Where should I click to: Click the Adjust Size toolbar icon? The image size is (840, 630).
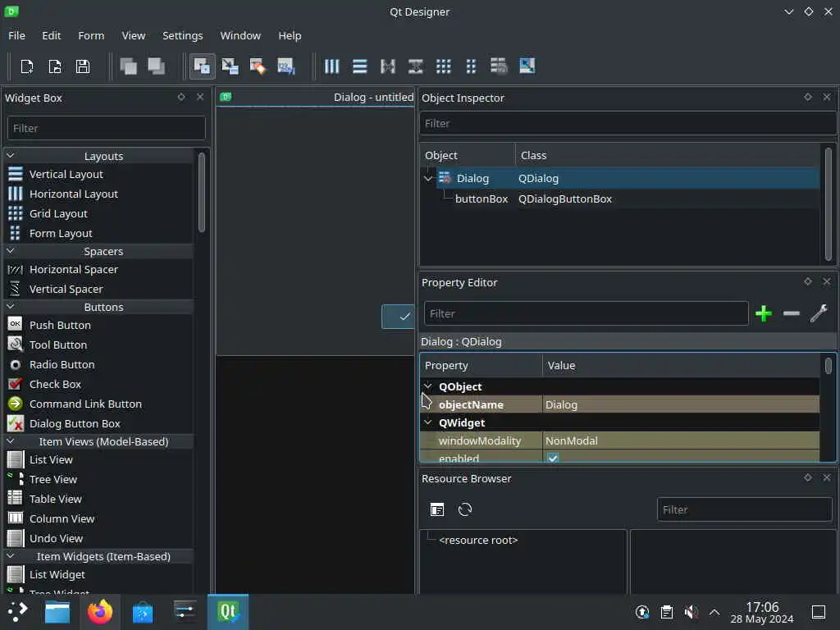(x=527, y=66)
